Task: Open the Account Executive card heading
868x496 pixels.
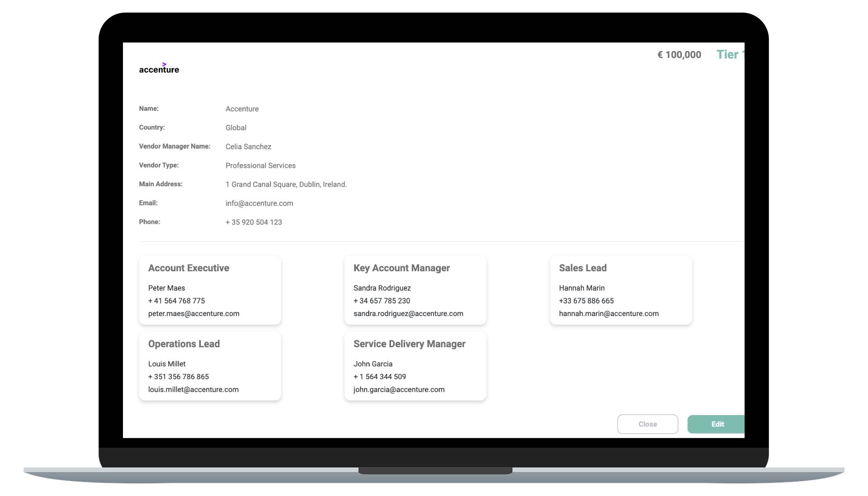Action: [x=189, y=268]
